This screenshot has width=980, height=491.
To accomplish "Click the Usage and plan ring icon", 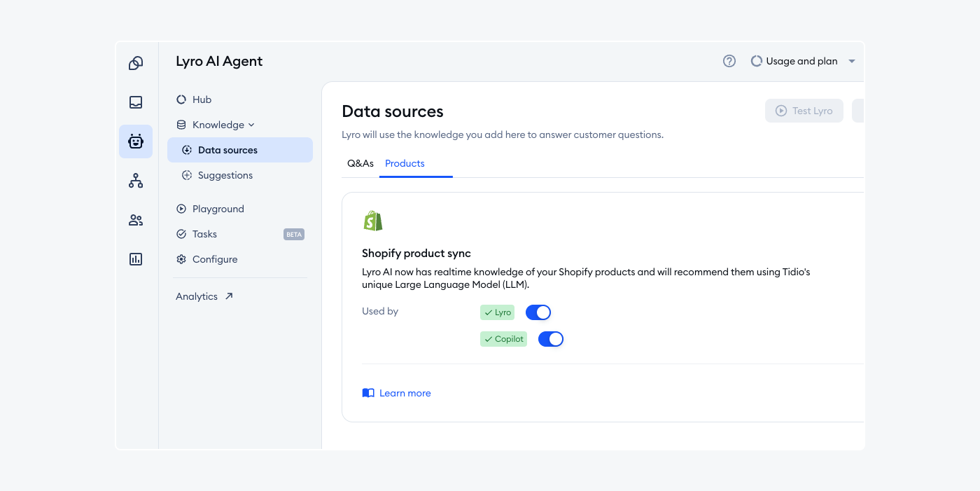I will point(757,61).
